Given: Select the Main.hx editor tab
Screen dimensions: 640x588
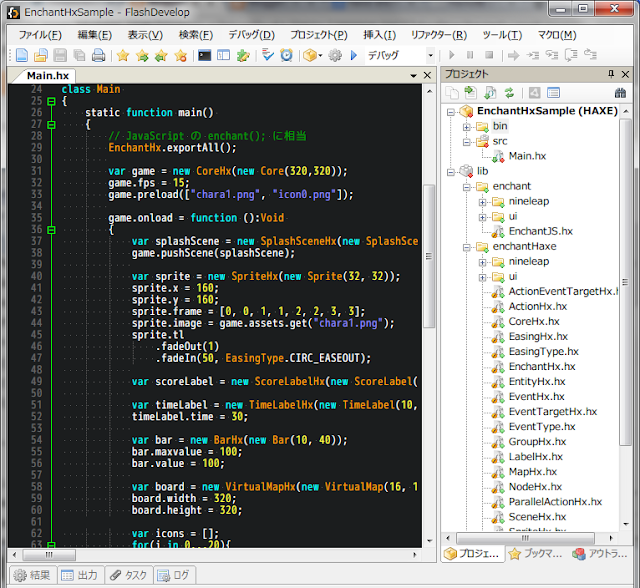Looking at the screenshot, I should click(x=47, y=76).
